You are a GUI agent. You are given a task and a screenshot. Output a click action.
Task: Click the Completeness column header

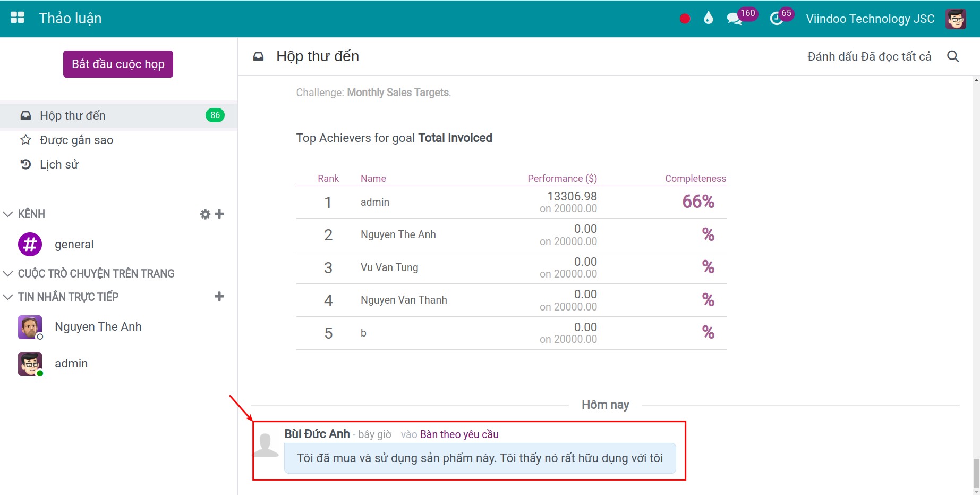click(x=695, y=179)
